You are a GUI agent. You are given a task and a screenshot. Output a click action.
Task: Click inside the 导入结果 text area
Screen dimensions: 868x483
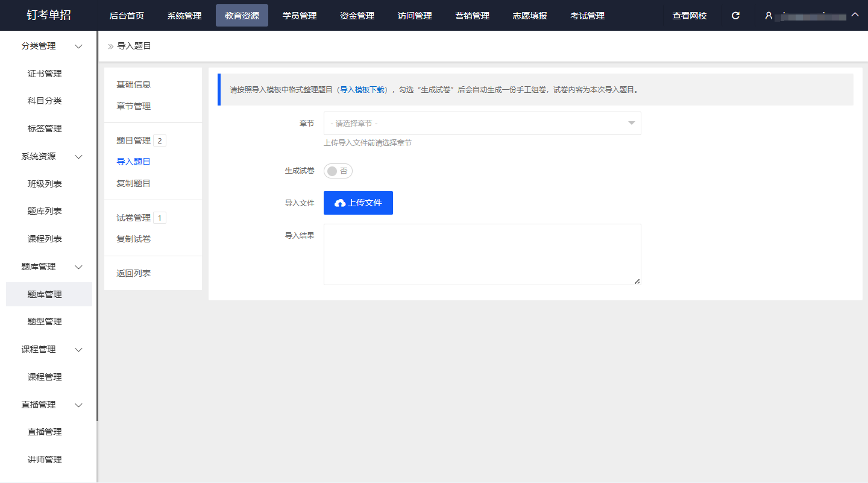[482, 254]
